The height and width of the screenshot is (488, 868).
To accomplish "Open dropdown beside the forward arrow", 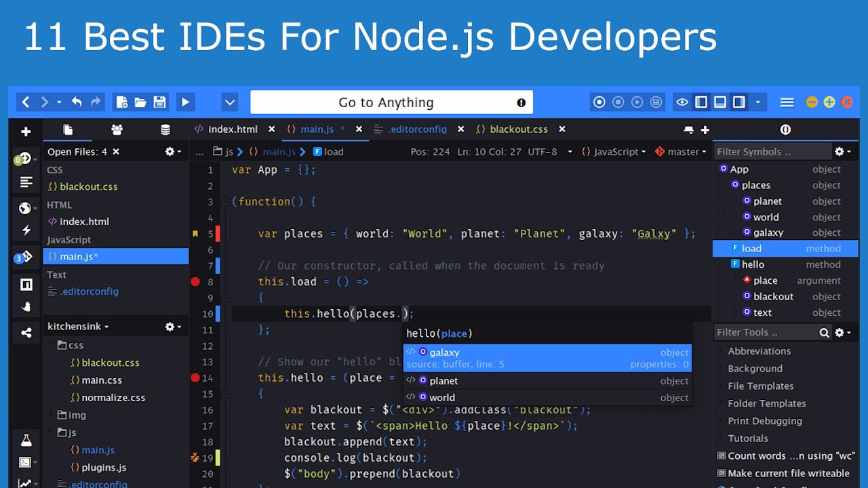I will [59, 102].
